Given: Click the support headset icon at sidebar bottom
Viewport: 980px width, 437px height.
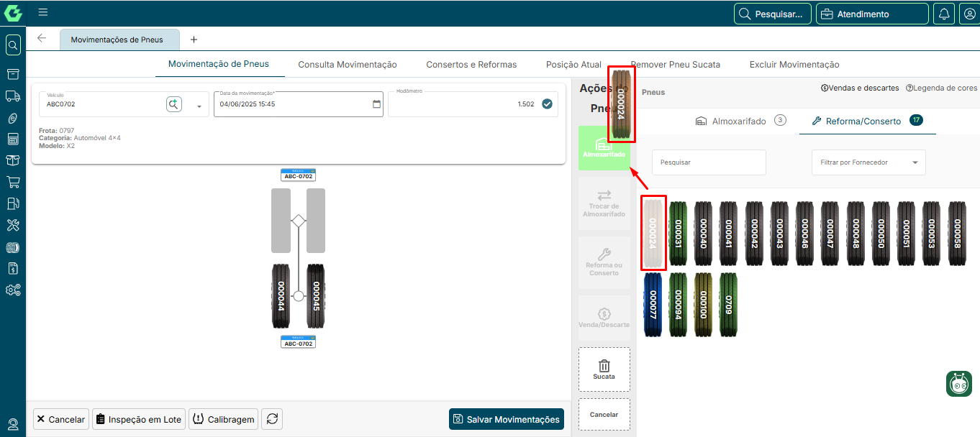Looking at the screenshot, I should pyautogui.click(x=13, y=424).
